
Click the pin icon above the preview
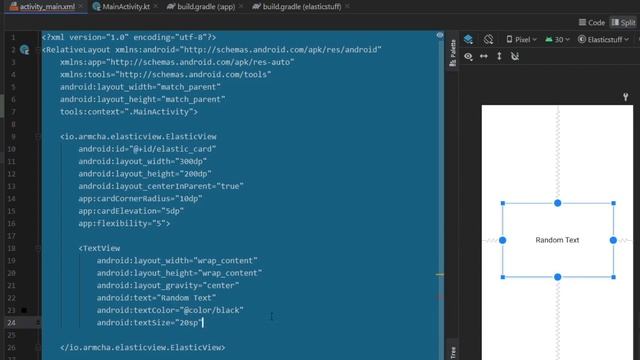(625, 97)
